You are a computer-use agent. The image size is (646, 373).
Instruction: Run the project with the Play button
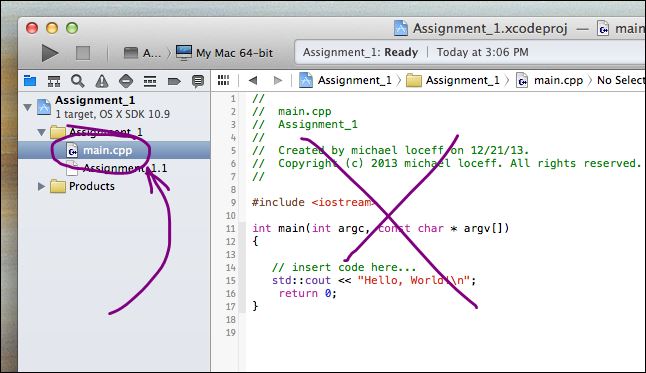click(x=50, y=53)
